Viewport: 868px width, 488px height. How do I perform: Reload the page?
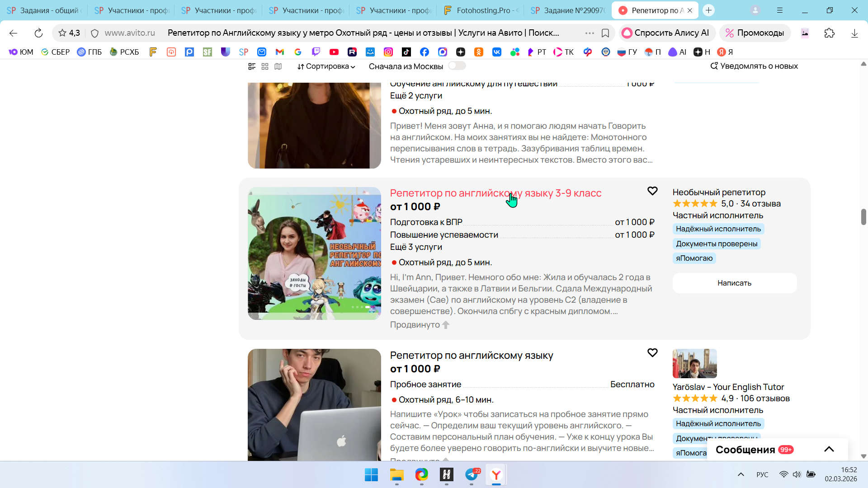click(38, 33)
